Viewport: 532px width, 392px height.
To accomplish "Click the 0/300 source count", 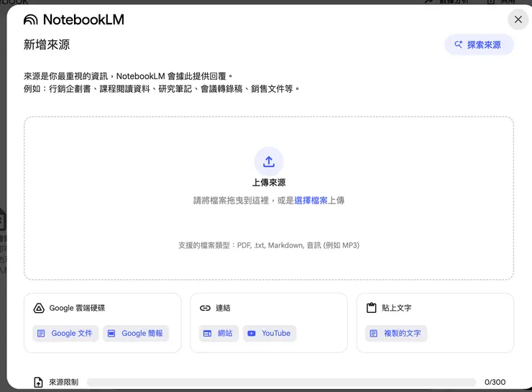I will [495, 382].
